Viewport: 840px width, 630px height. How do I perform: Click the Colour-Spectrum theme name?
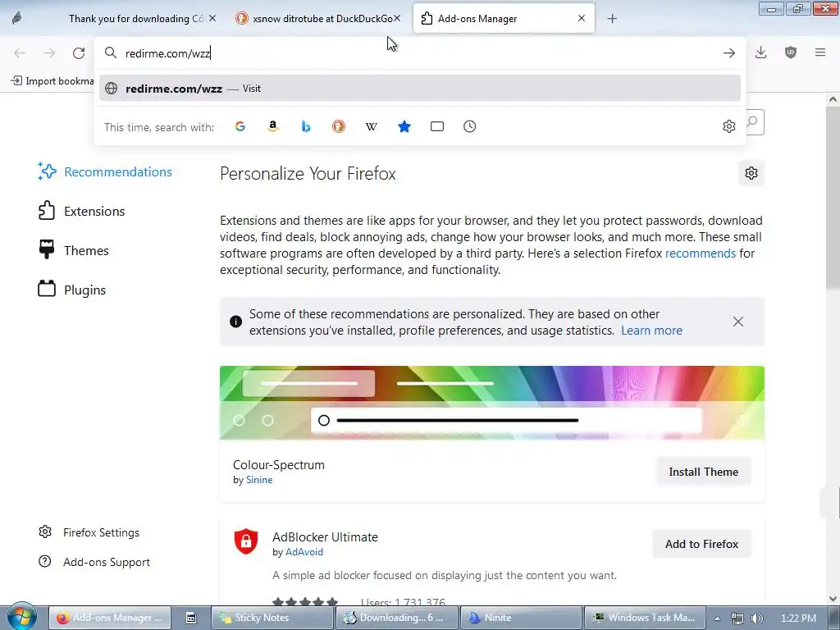pyautogui.click(x=279, y=465)
